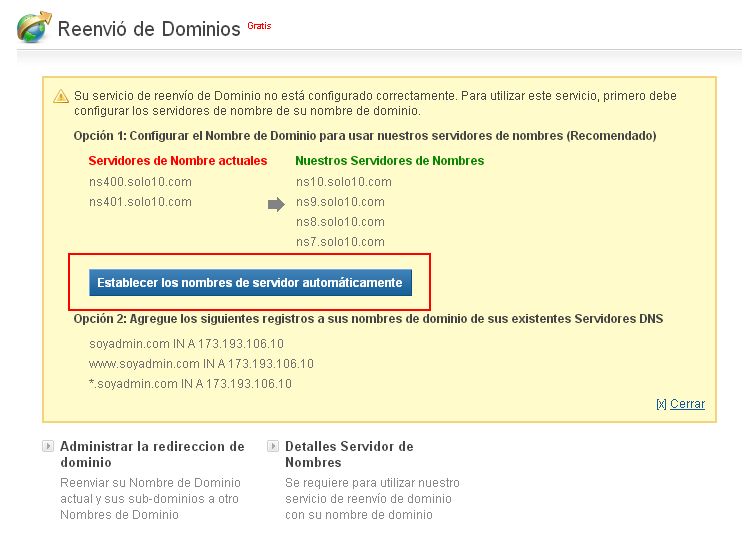Select nameserver ns9.solo10.com
This screenshot has height=536, width=747.
pyautogui.click(x=340, y=202)
